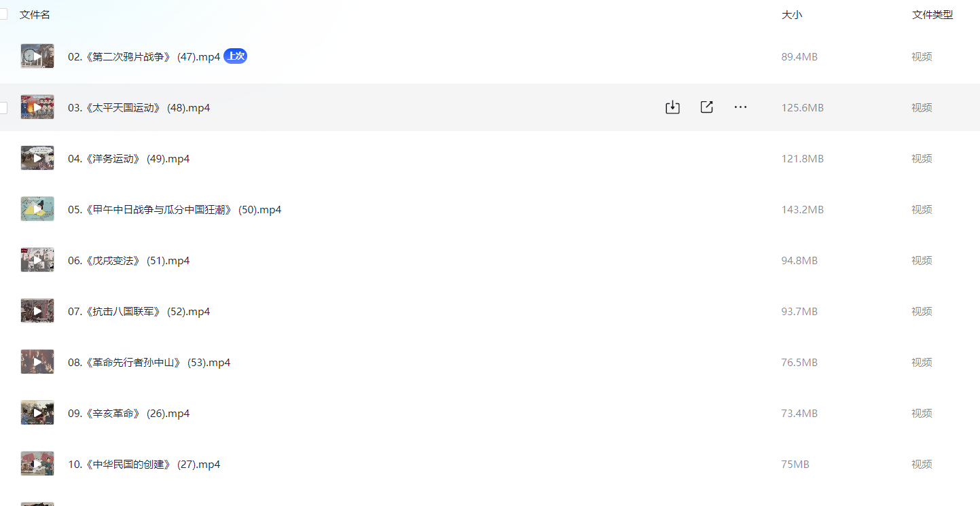Sort files by the 文件名 column header
The width and height of the screenshot is (980, 506).
coord(35,14)
